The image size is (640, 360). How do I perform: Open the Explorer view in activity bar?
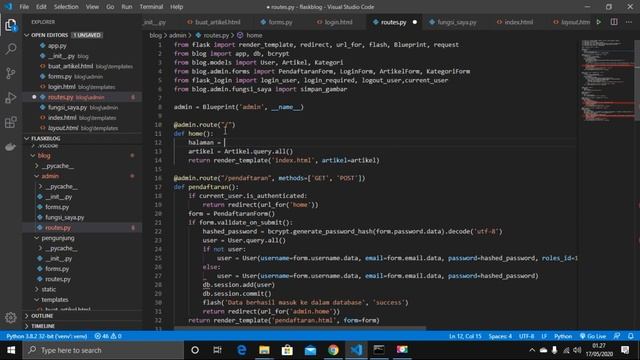coord(11,25)
